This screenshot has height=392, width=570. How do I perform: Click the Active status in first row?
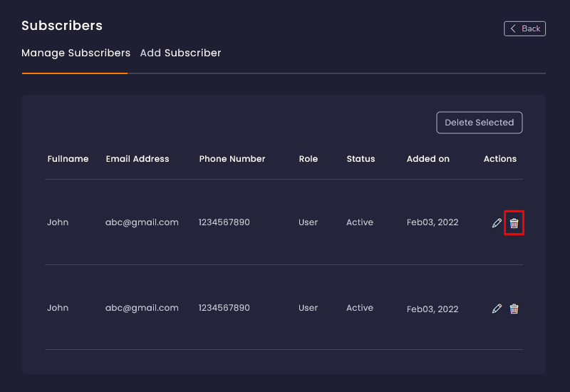pos(359,222)
